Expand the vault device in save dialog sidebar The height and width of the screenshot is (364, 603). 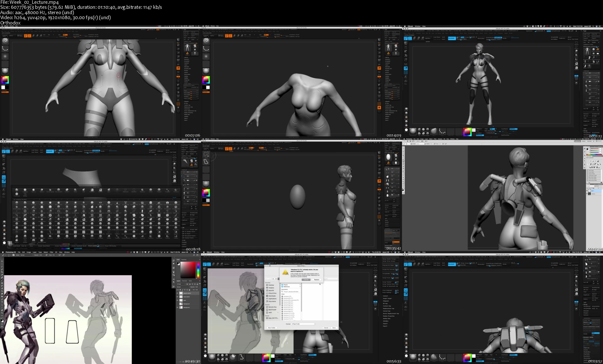(278, 313)
